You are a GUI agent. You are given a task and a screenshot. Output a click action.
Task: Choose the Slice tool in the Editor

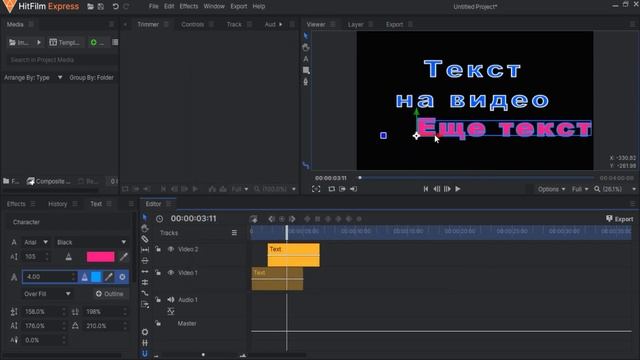[x=145, y=239]
